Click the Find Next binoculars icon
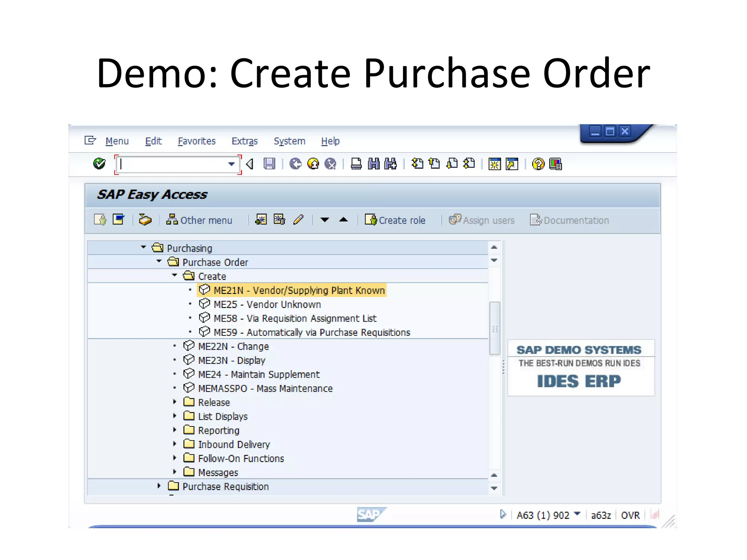This screenshot has height=560, width=747. tap(391, 164)
